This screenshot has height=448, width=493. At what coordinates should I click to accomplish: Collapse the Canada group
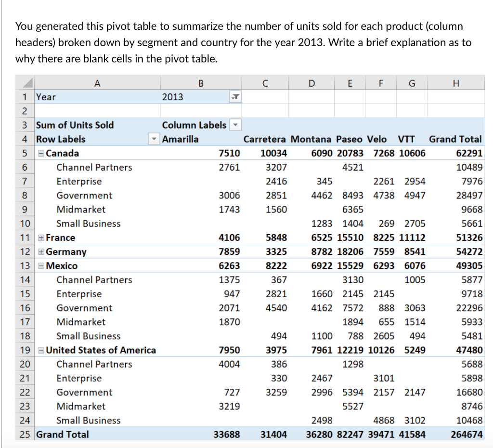[41, 153]
